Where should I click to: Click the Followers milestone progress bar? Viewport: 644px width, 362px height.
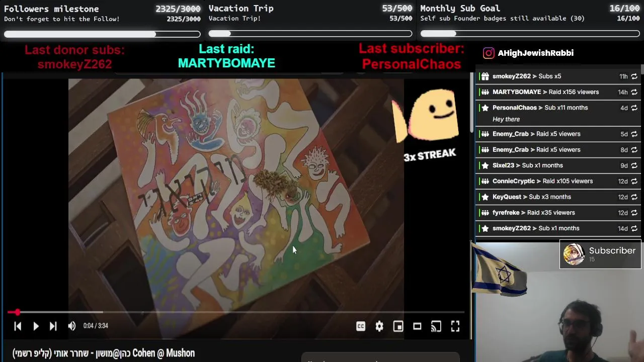(102, 34)
